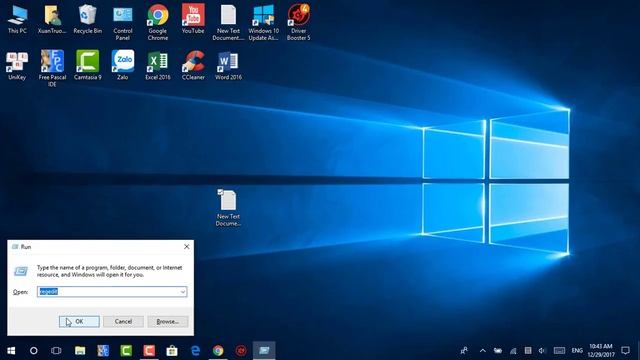Open the People icon in system tray
This screenshot has height=360, width=640.
tap(464, 351)
